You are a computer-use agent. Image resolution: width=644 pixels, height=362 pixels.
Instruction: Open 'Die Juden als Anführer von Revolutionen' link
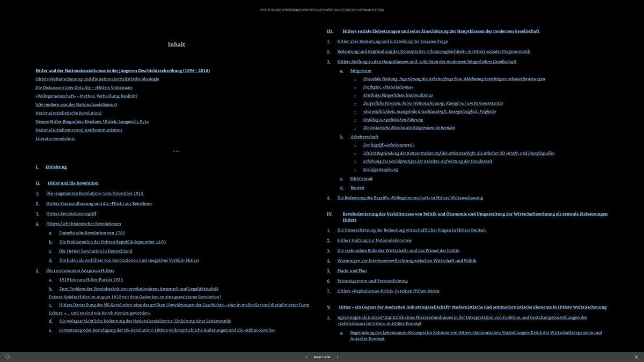pyautogui.click(x=129, y=260)
